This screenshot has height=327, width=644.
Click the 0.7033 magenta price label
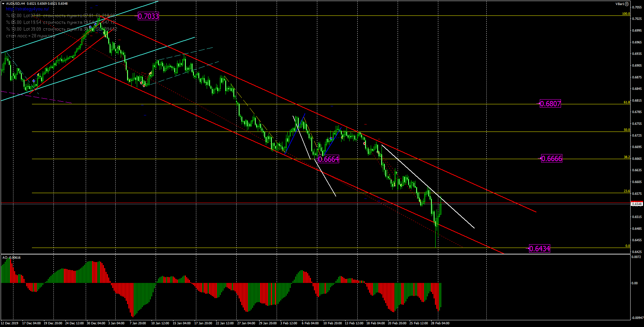[148, 16]
